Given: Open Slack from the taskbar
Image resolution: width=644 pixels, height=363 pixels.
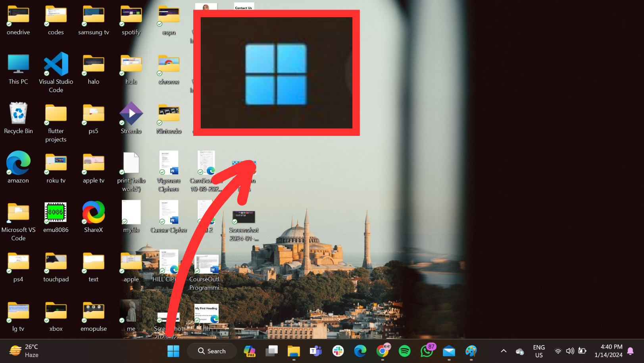Looking at the screenshot, I should tap(338, 351).
